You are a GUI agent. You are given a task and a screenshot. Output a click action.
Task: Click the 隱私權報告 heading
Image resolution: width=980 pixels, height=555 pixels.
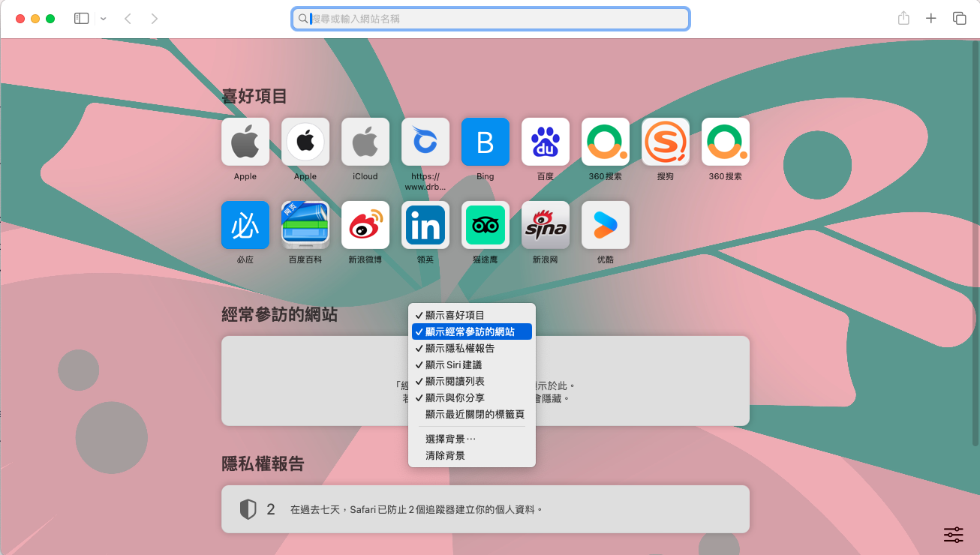click(263, 463)
